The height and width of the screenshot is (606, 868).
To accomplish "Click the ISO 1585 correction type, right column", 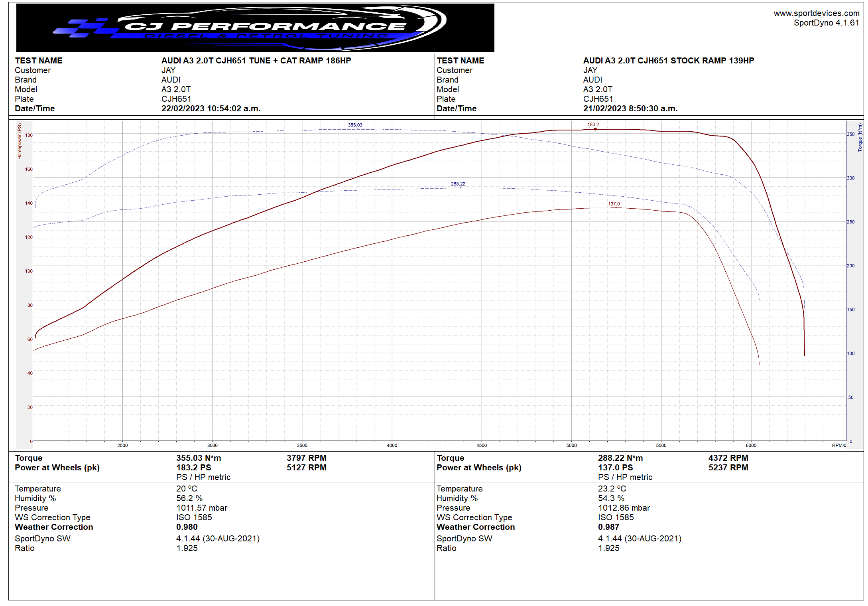I will [x=616, y=517].
